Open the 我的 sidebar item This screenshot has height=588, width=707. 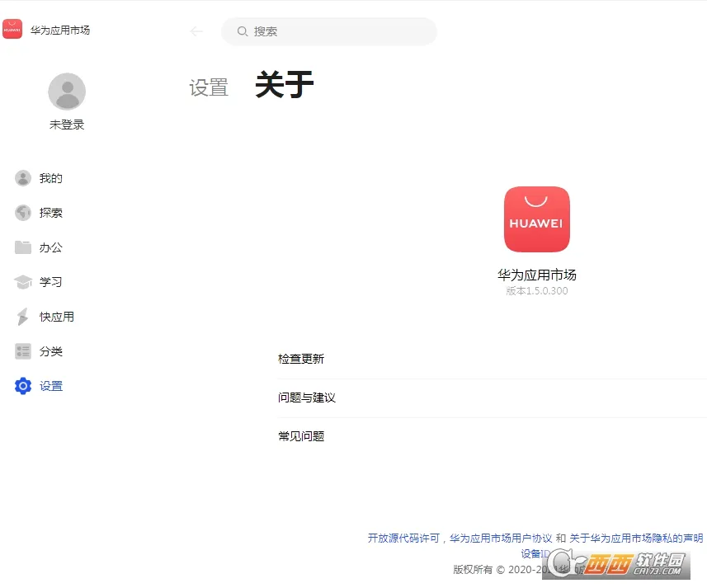pos(51,178)
